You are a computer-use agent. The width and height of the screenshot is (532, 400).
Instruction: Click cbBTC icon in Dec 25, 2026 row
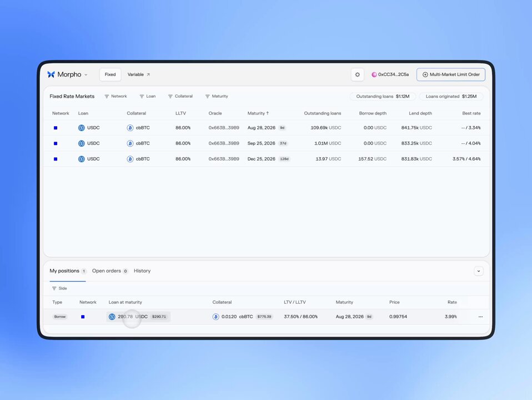(x=130, y=159)
